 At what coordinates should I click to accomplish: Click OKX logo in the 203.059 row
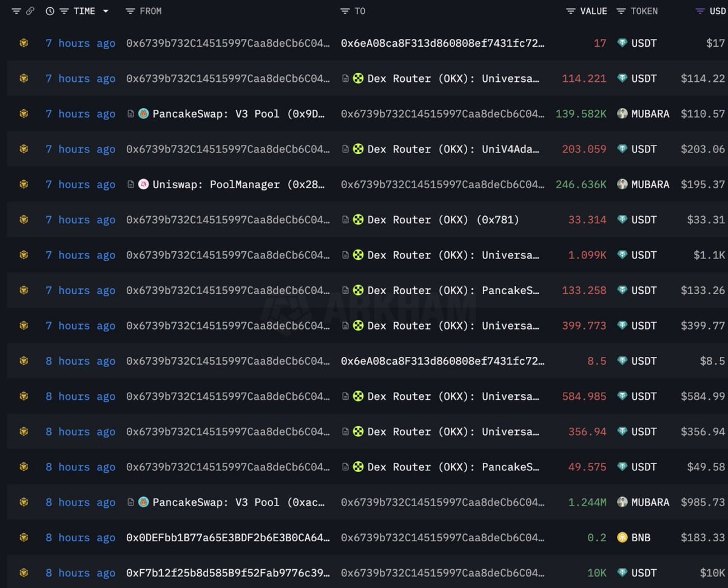coord(358,149)
